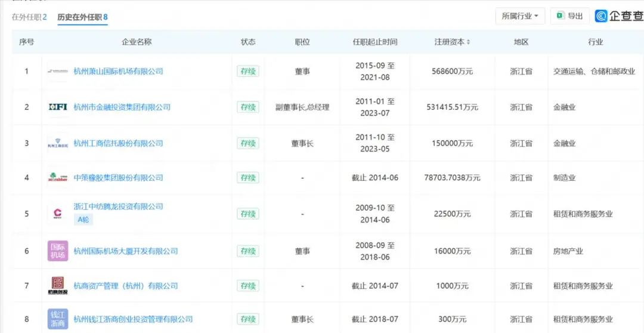
Task: Open 杭州市金融投资集团有限公司 link
Action: 122,107
